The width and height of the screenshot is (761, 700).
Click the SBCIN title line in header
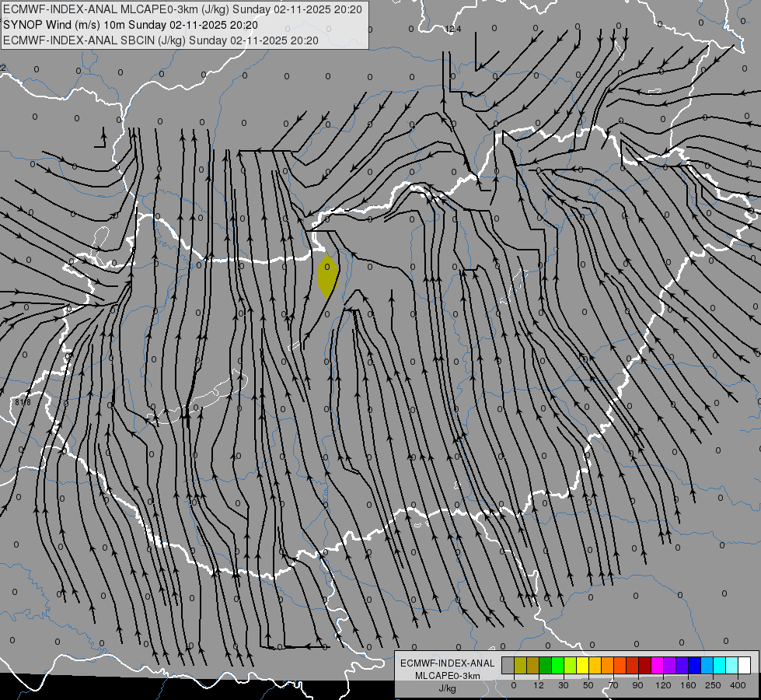161,40
